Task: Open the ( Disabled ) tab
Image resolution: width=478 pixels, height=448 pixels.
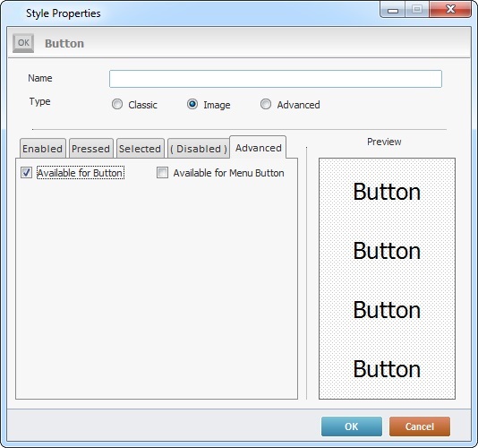Action: [x=199, y=149]
